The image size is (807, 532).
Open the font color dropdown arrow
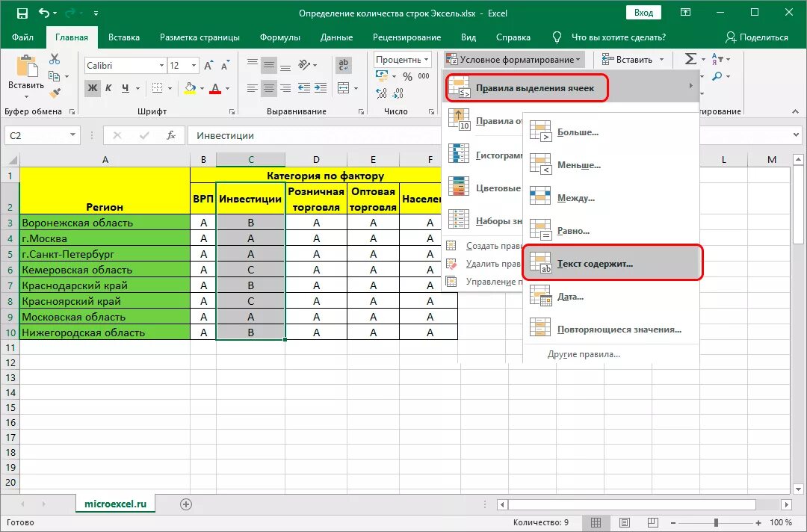tap(227, 88)
